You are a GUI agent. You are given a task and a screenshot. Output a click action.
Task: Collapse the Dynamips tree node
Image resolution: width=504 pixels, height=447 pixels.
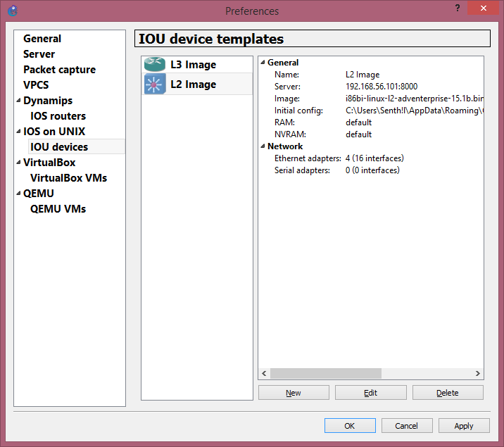(x=18, y=101)
